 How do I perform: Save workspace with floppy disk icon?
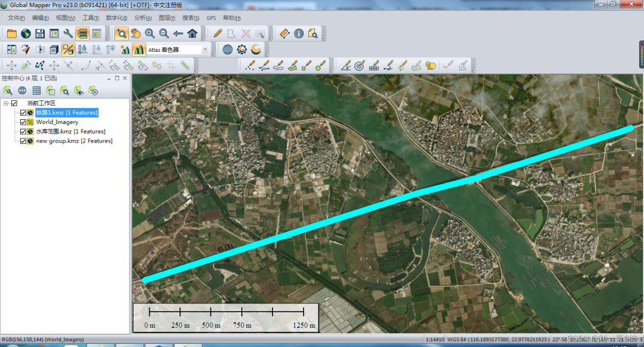(x=40, y=33)
